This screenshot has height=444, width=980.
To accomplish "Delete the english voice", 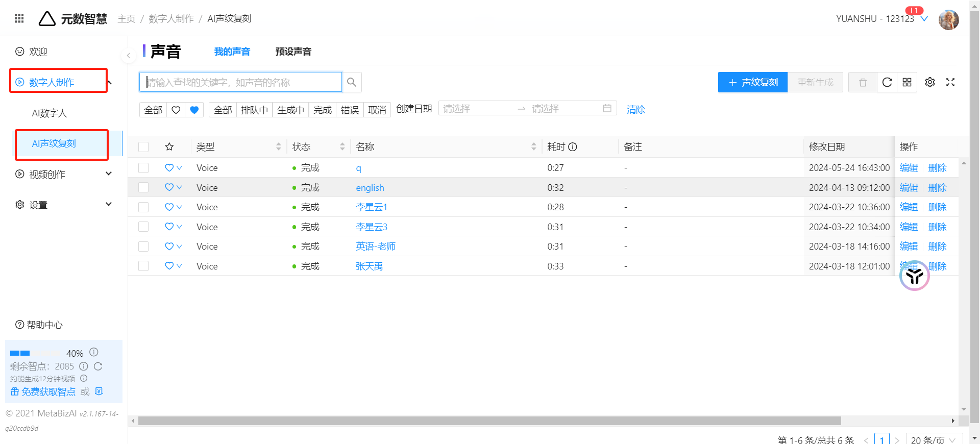I will [937, 187].
